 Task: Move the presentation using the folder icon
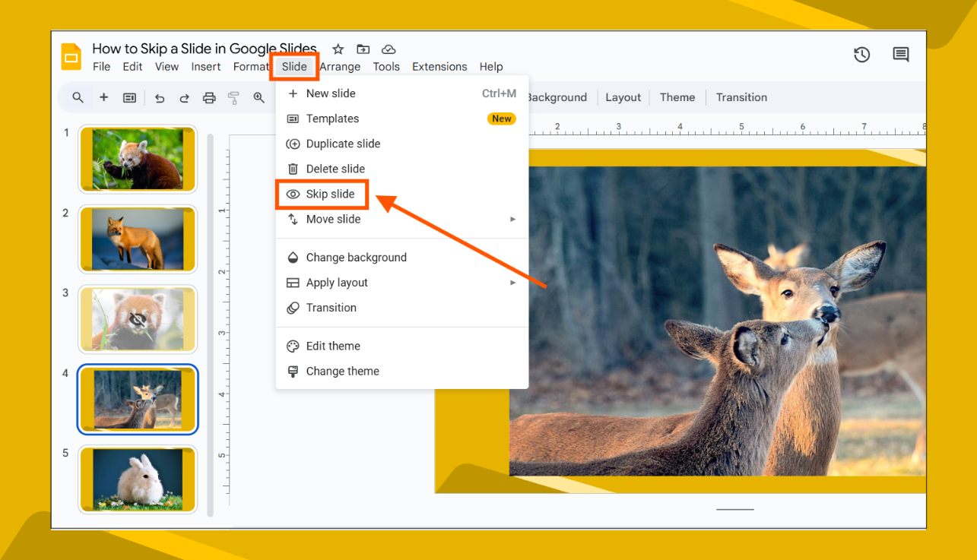point(363,49)
